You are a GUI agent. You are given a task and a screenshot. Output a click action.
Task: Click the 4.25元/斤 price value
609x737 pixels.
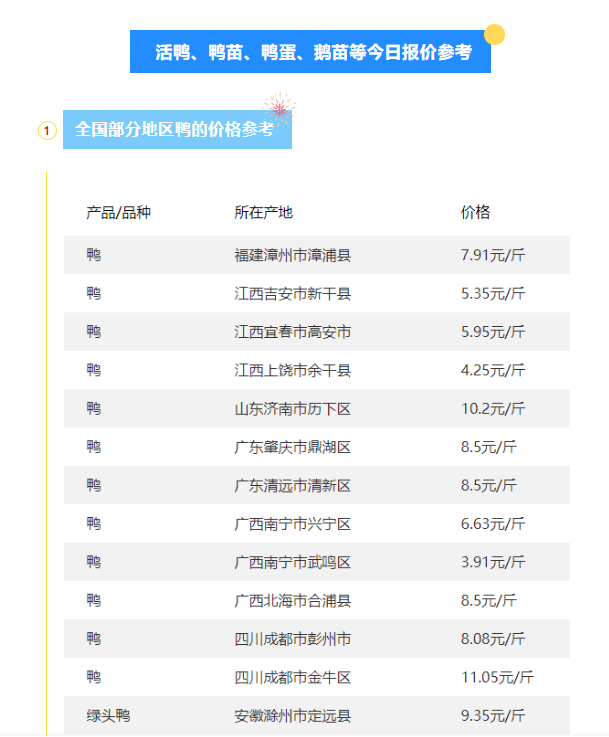[x=492, y=371]
